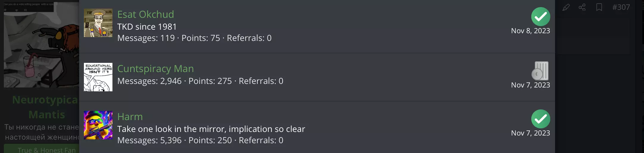Open Harm's colorful avatar
644x153 pixels.
(x=98, y=125)
